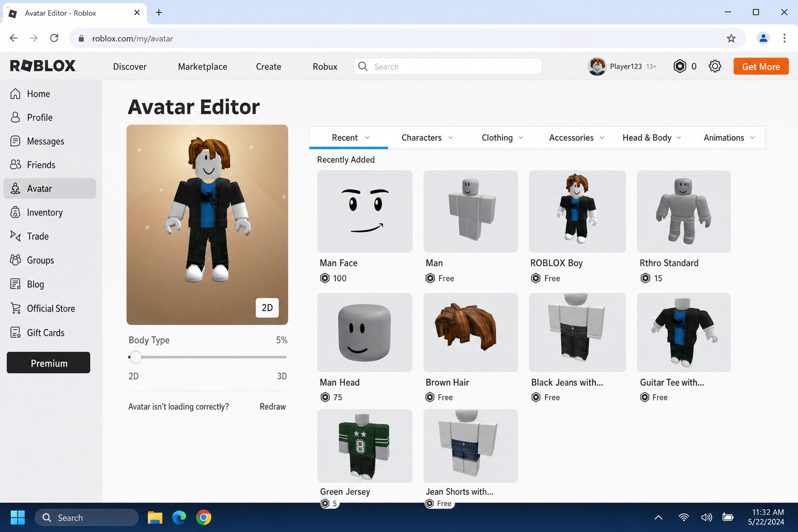Viewport: 798px width, 532px height.
Task: Click the taskbar clock and date
Action: click(x=766, y=517)
